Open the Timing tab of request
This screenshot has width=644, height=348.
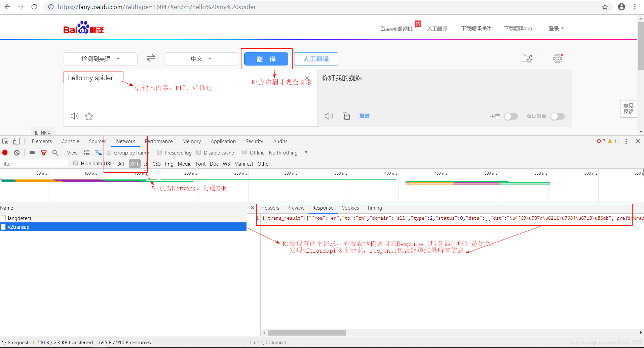pyautogui.click(x=374, y=208)
